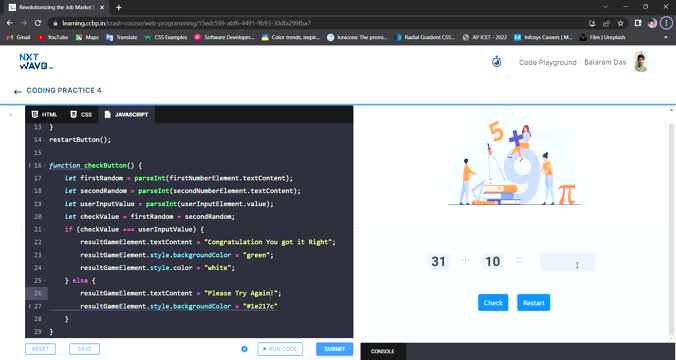Open the CONSOLE tab
676x360 pixels.
[x=383, y=351]
